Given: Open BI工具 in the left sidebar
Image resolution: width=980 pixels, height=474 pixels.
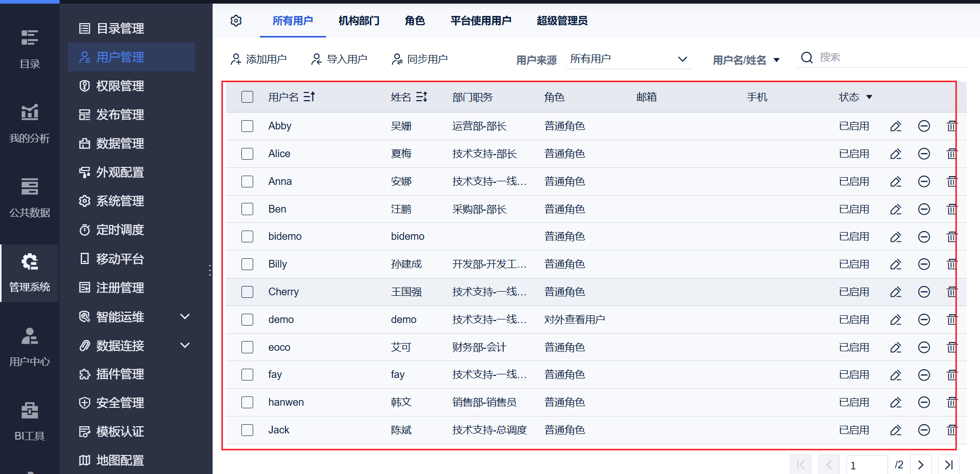Looking at the screenshot, I should (30, 422).
